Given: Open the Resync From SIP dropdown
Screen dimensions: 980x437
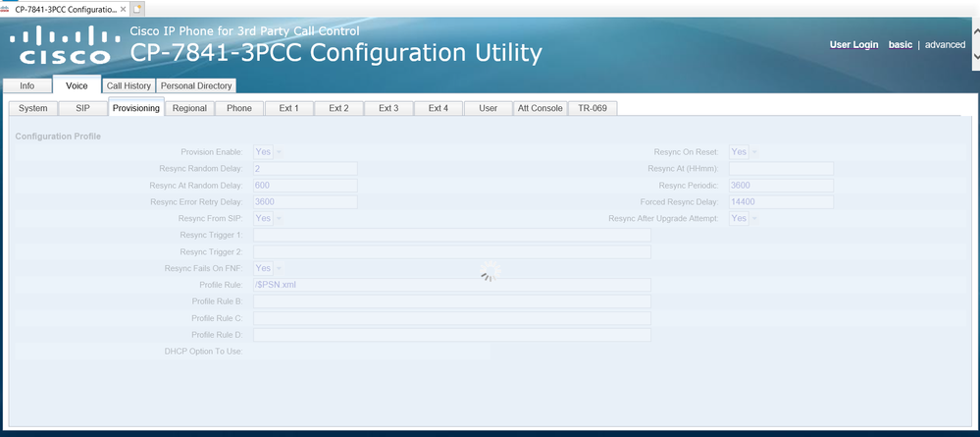Looking at the screenshot, I should pos(268,218).
